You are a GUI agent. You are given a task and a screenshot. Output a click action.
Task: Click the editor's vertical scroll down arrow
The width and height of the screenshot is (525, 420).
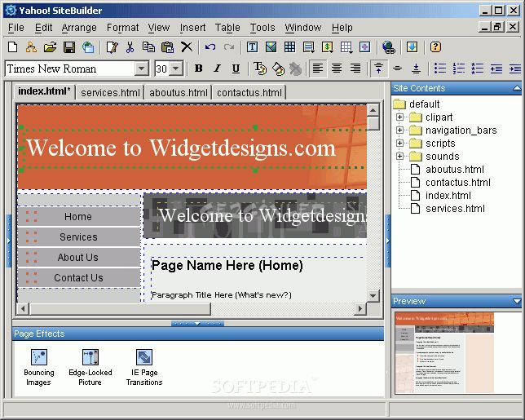(373, 296)
